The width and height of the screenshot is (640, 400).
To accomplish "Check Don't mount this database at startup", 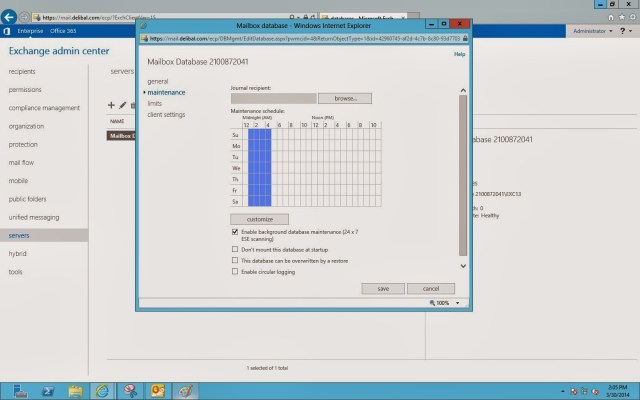I will tap(235, 249).
